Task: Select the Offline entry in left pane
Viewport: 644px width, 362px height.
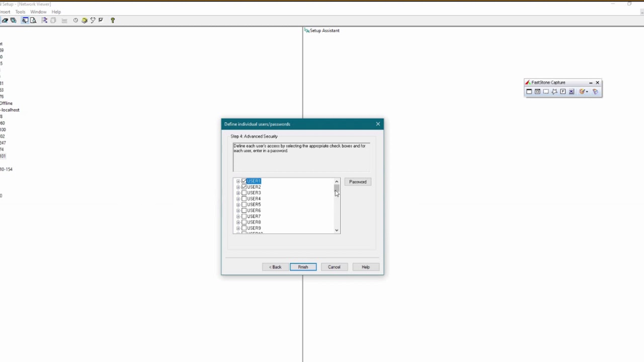Action: click(6, 104)
